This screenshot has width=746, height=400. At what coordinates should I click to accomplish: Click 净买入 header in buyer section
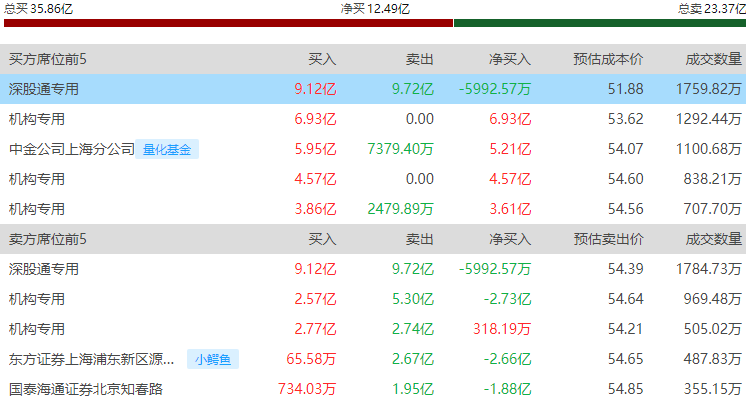point(510,59)
